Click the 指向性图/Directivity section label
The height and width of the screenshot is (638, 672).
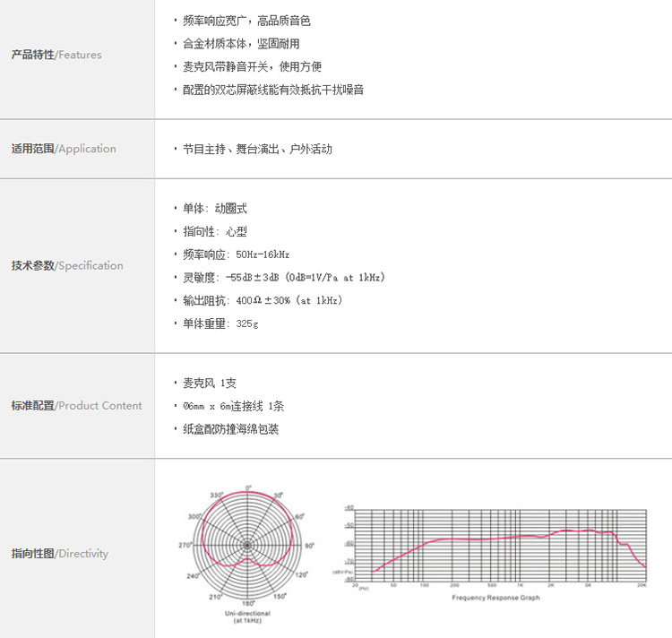click(59, 553)
